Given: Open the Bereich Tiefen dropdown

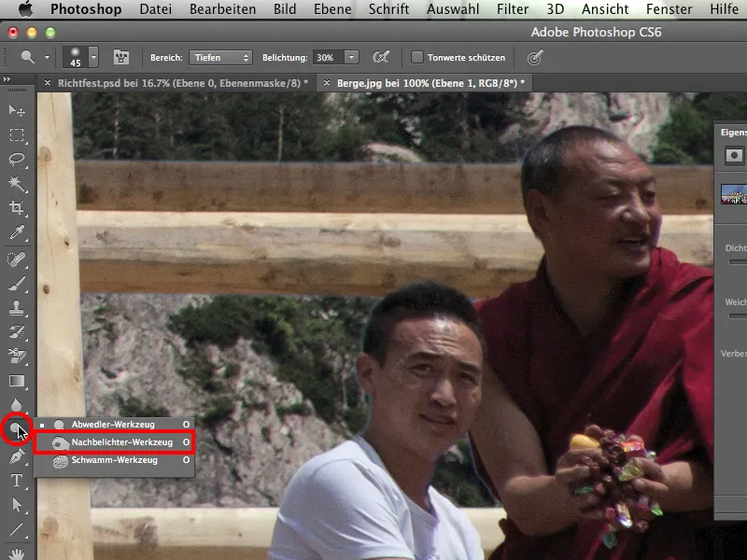Looking at the screenshot, I should (220, 58).
